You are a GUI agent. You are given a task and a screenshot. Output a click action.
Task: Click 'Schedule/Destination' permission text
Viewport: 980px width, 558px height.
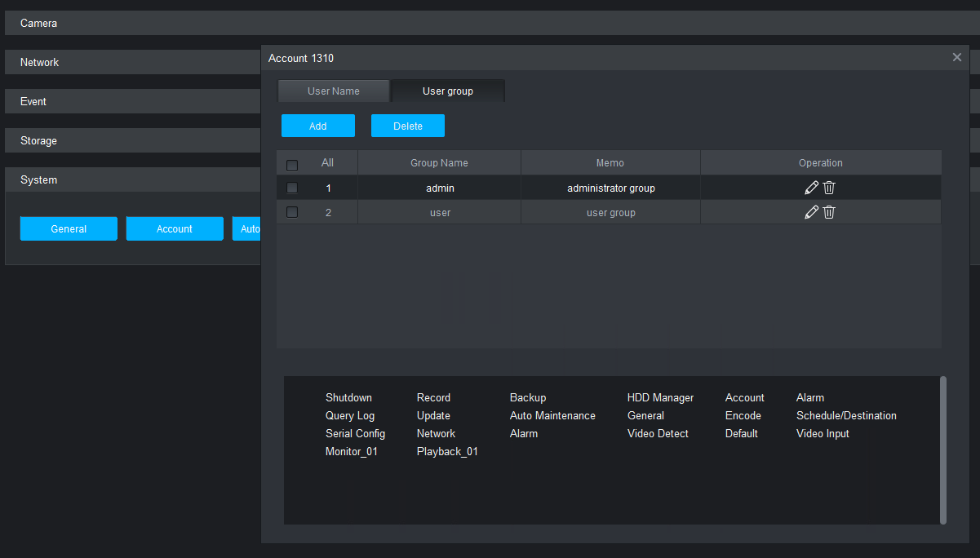point(846,416)
